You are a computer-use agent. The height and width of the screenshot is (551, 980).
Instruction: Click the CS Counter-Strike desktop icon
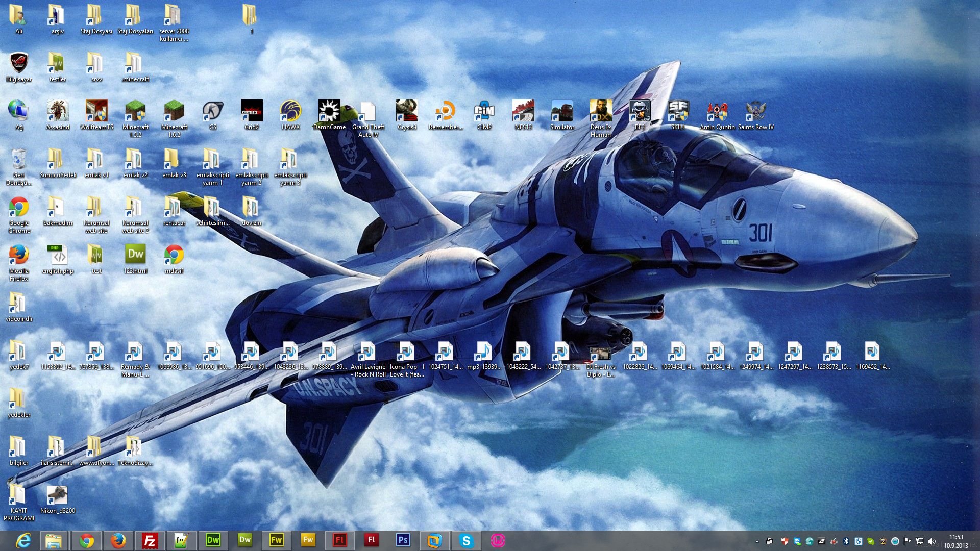213,115
